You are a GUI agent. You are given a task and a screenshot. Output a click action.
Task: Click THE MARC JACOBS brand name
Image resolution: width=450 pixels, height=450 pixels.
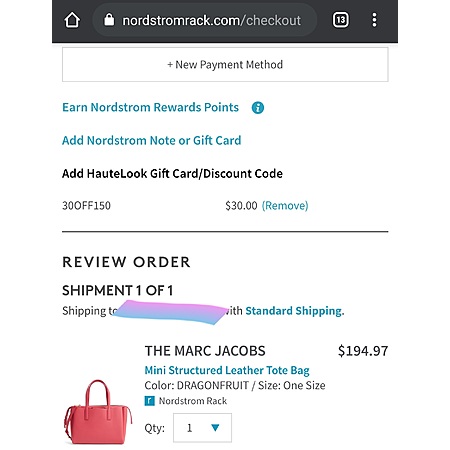[205, 351]
